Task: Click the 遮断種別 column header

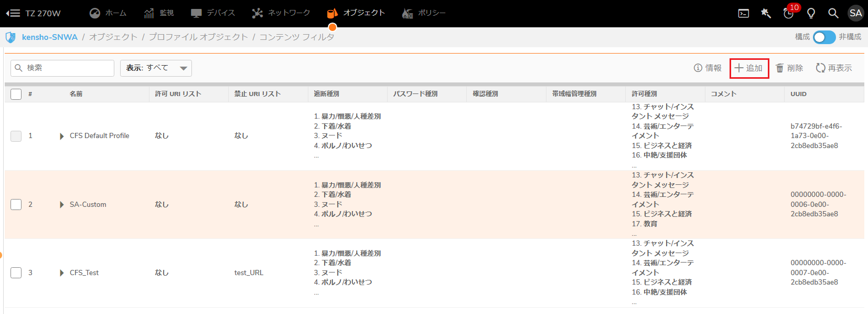Action: 326,94
